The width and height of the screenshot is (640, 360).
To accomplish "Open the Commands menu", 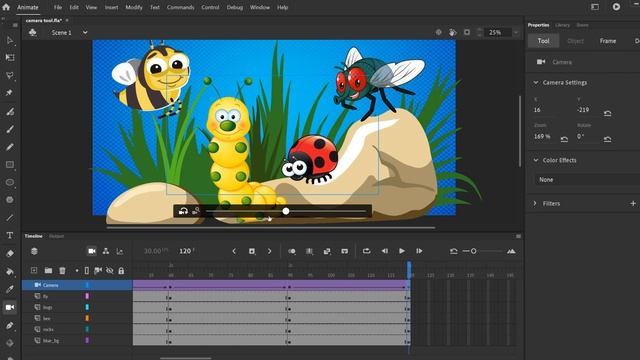I will (x=180, y=7).
